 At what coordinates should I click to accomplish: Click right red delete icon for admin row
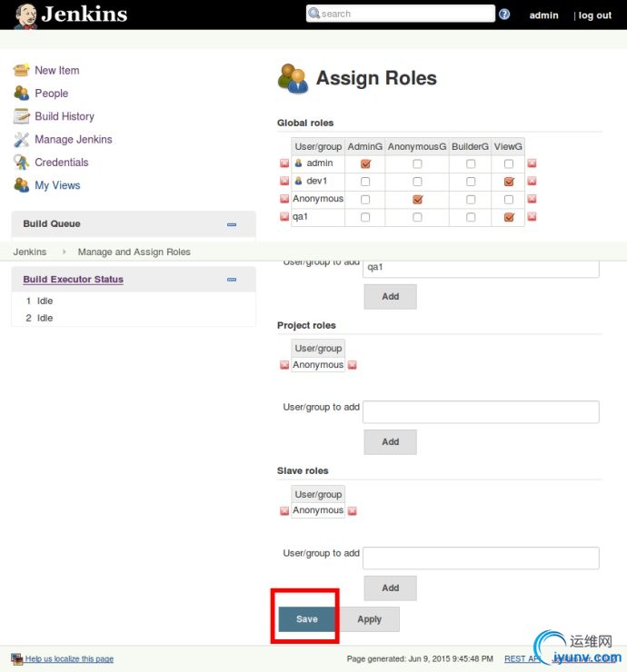pos(532,163)
